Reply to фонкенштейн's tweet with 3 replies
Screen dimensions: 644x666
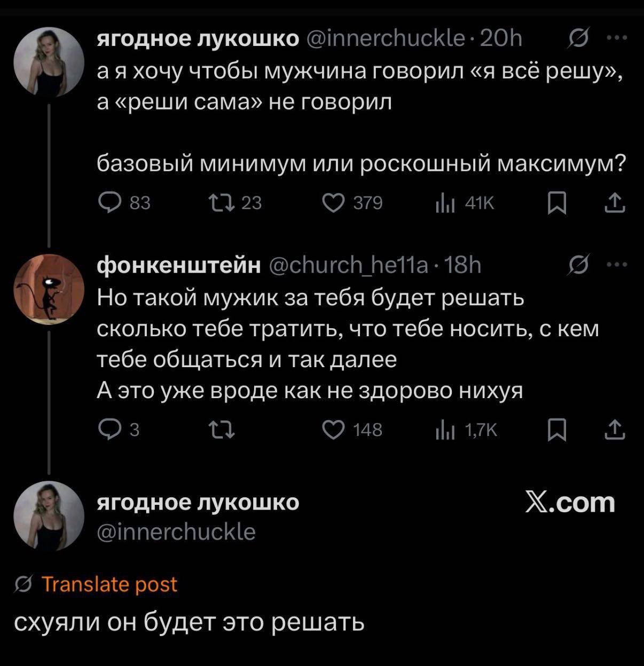click(x=120, y=430)
